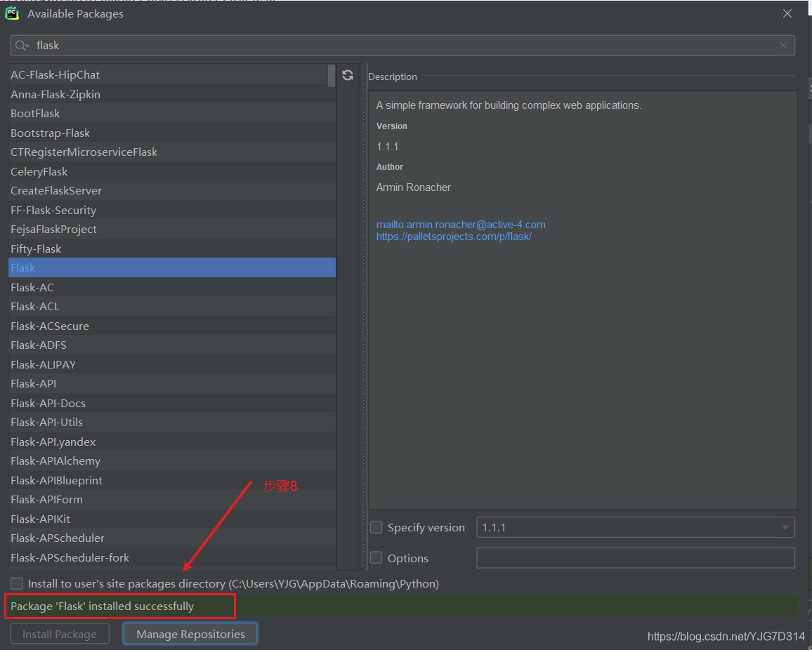This screenshot has width=812, height=650.
Task: Click in the flask search field
Action: pos(402,46)
